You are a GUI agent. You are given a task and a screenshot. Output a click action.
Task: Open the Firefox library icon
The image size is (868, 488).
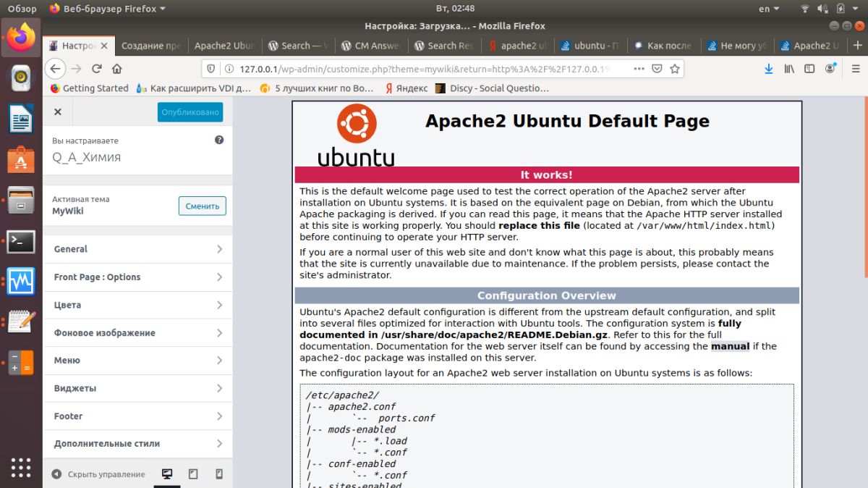(790, 69)
